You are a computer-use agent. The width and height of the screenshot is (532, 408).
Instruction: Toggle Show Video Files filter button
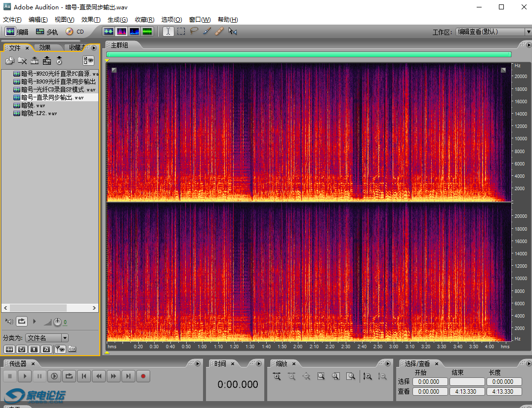pyautogui.click(x=34, y=349)
